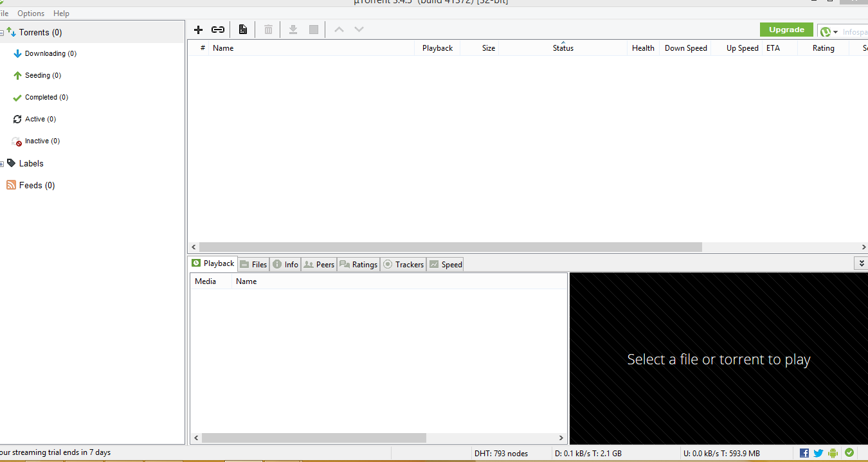Screen dimensions: 868x462
Task: Sort by the Playback column header
Action: (437, 48)
